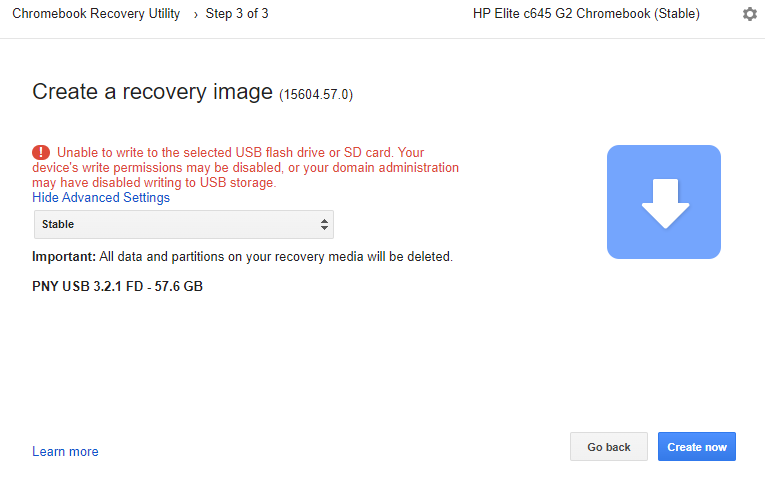Click the up-down arrows on Stable selector
The height and width of the screenshot is (483, 765).
click(x=324, y=224)
